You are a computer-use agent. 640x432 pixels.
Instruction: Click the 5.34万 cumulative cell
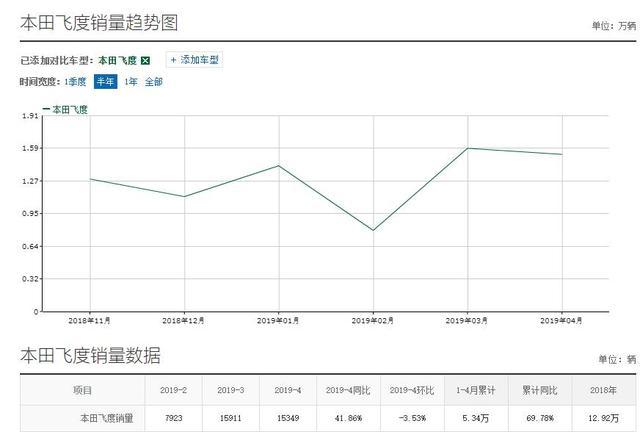point(476,418)
